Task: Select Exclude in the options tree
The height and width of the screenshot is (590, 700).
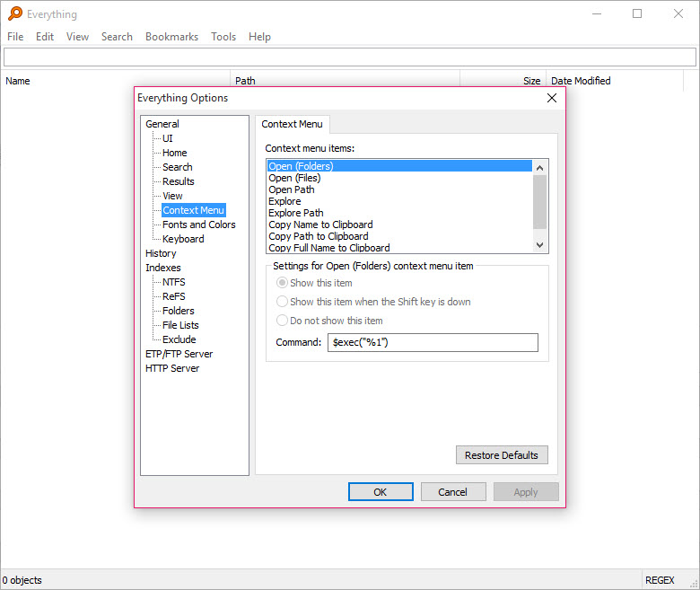Action: click(179, 339)
